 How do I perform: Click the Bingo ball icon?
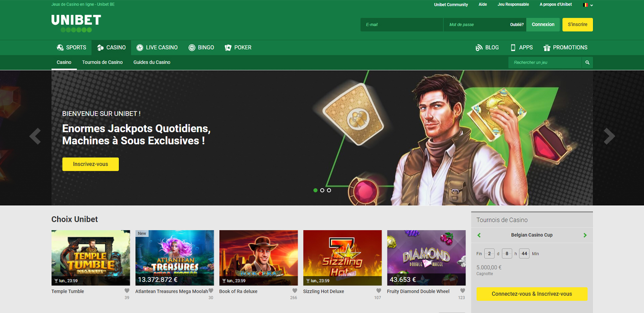(x=192, y=48)
